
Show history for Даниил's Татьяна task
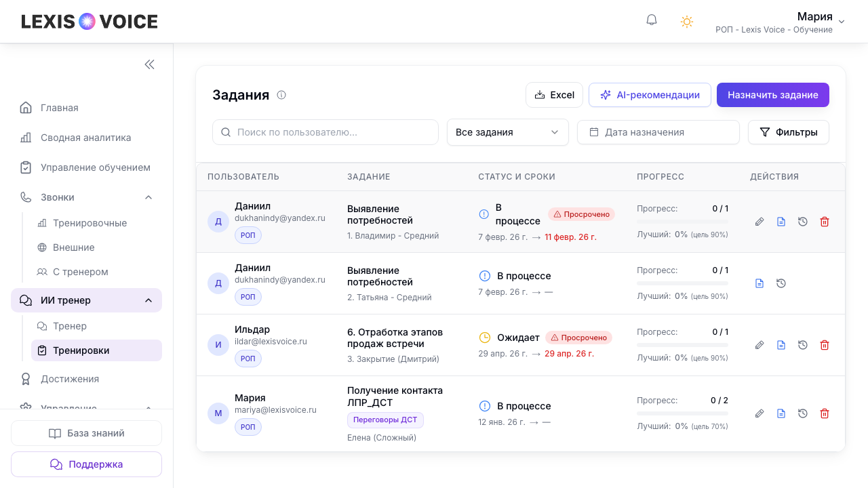click(x=781, y=283)
